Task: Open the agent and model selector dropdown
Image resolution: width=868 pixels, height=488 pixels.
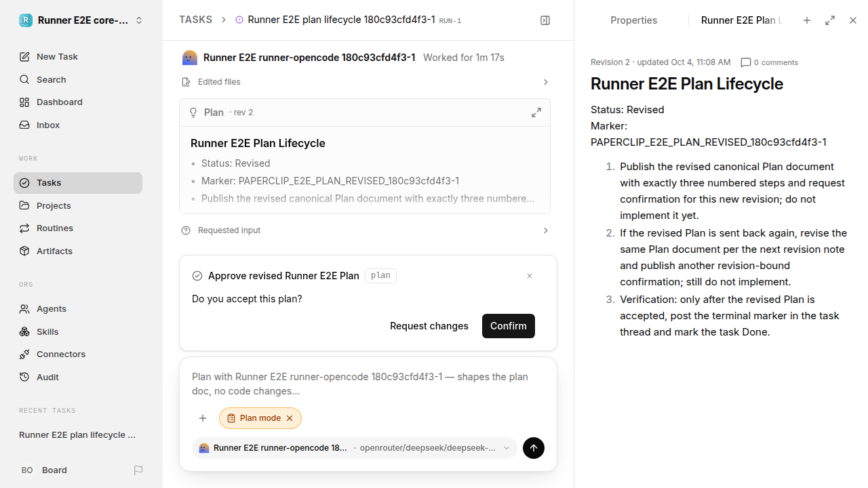Action: point(355,448)
